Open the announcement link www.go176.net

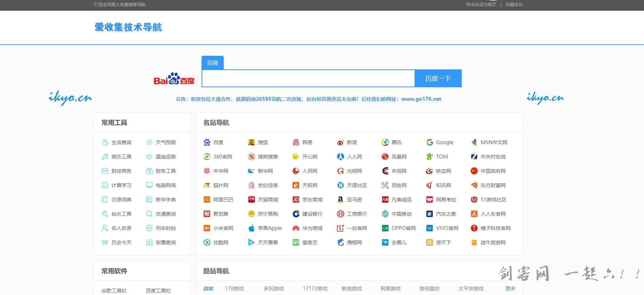[x=421, y=99]
